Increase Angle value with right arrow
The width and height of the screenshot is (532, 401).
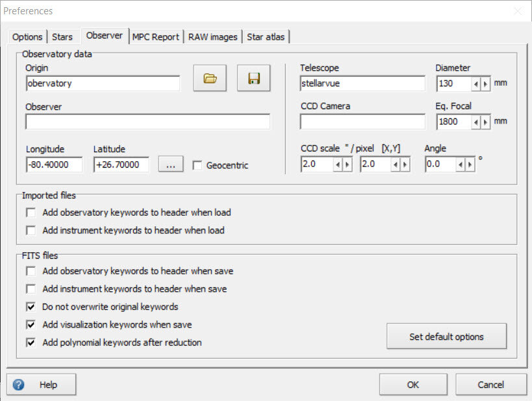470,164
